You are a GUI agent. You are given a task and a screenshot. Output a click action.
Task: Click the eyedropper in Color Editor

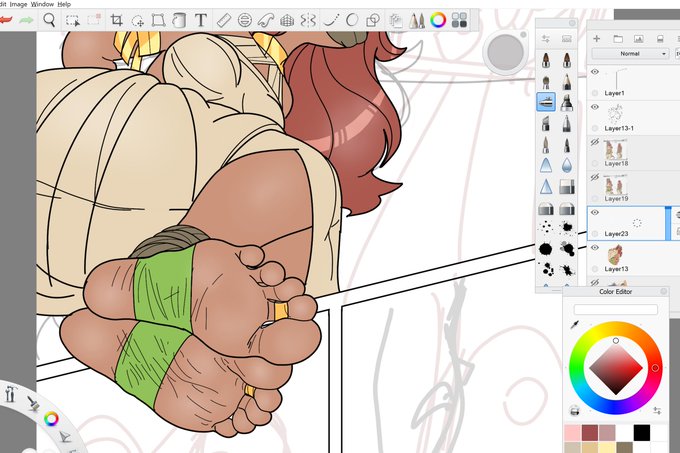click(575, 324)
